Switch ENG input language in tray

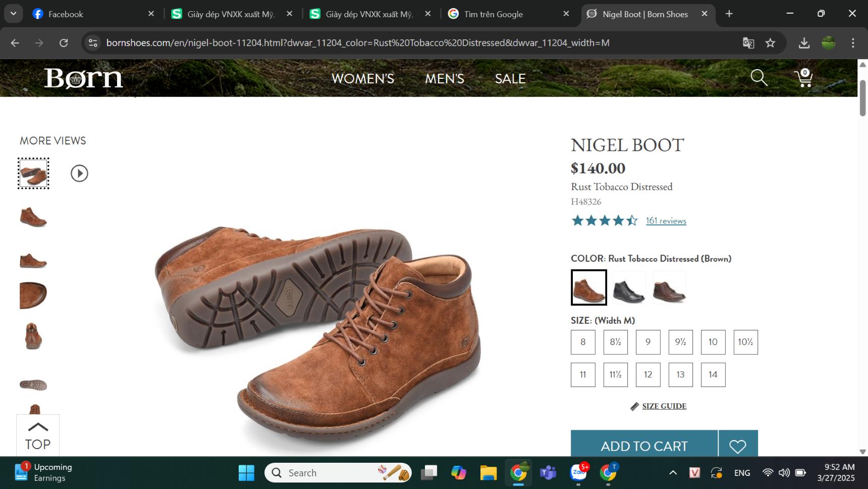742,473
